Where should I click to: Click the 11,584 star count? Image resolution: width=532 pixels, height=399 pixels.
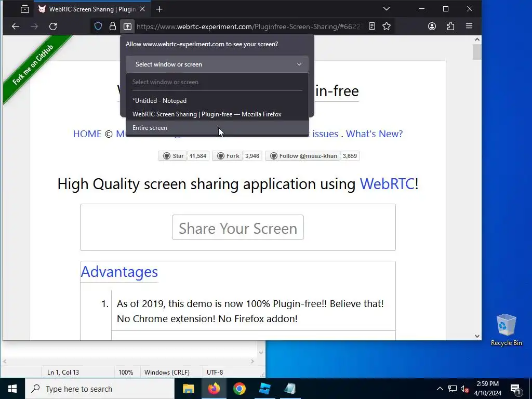click(x=198, y=156)
